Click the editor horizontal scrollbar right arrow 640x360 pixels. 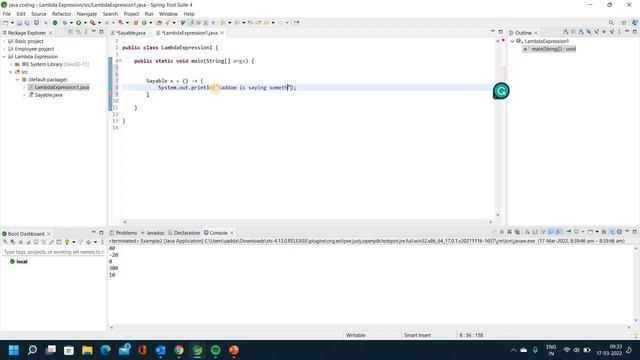coord(491,222)
